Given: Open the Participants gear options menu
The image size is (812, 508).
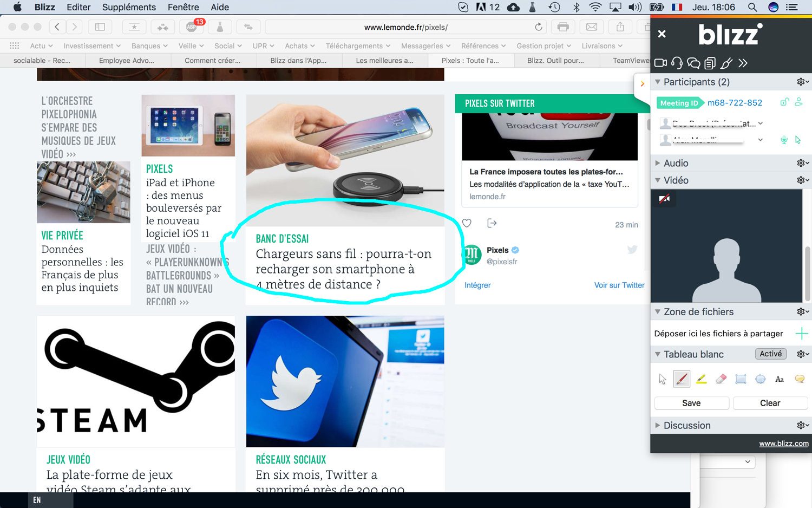Looking at the screenshot, I should click(x=803, y=82).
